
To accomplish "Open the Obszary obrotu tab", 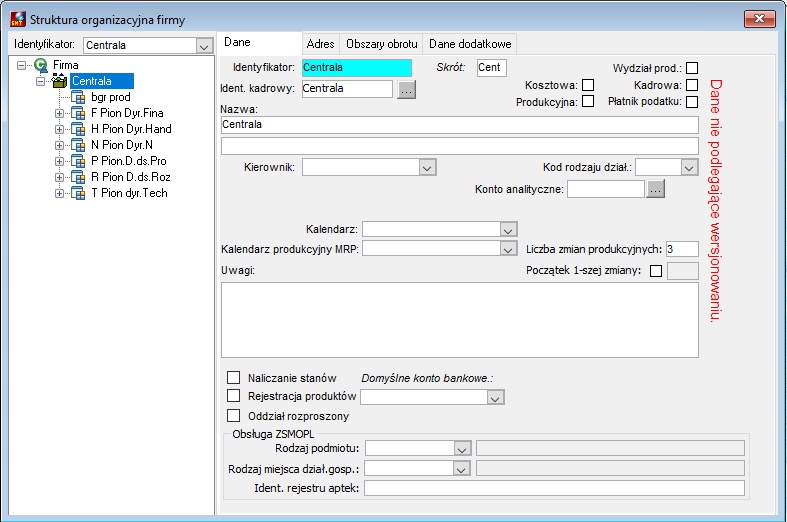I will [x=381, y=44].
